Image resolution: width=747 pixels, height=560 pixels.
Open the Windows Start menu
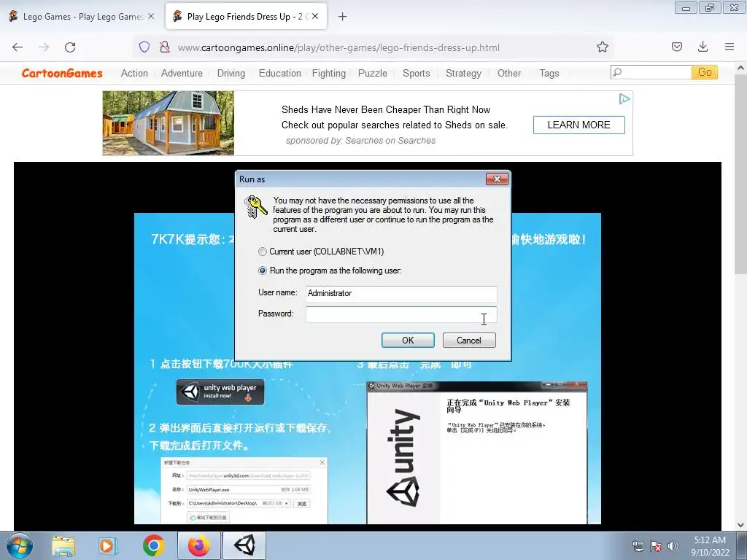[x=20, y=545]
